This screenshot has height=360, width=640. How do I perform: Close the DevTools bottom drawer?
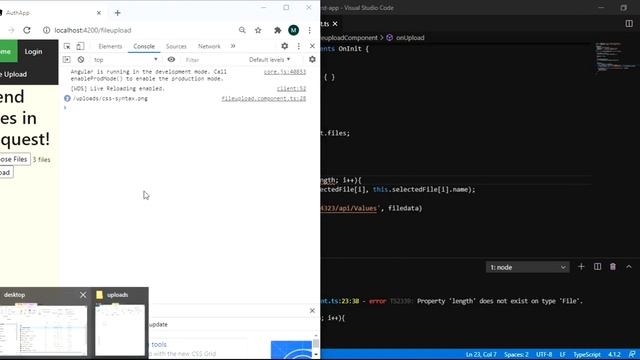[312, 311]
